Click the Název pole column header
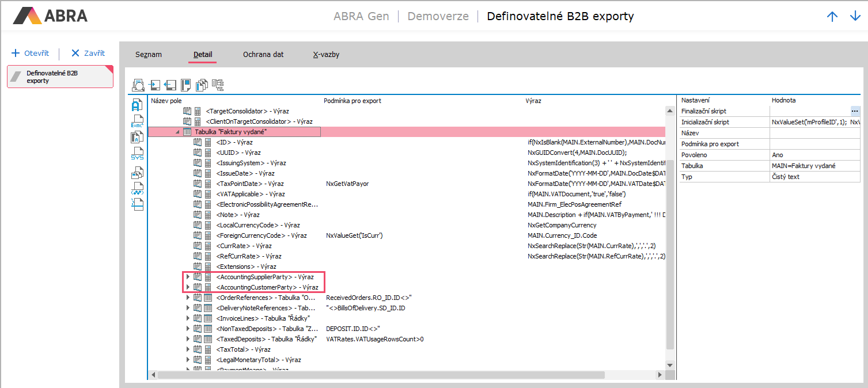 point(166,101)
